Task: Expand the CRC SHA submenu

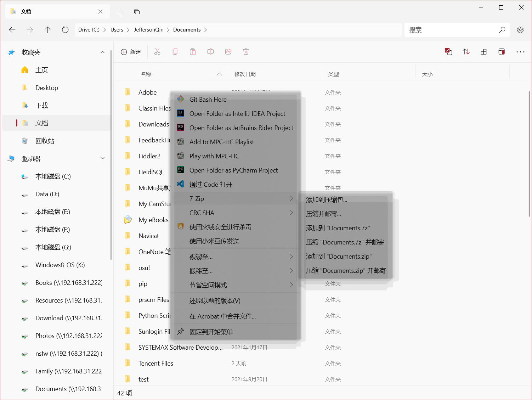Action: (291, 213)
